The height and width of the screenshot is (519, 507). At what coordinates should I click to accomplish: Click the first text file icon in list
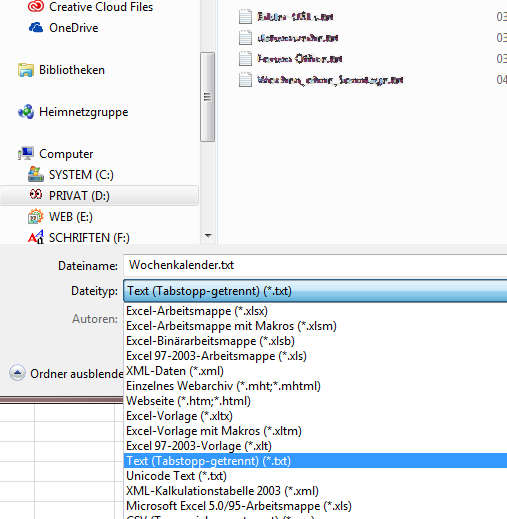point(245,16)
